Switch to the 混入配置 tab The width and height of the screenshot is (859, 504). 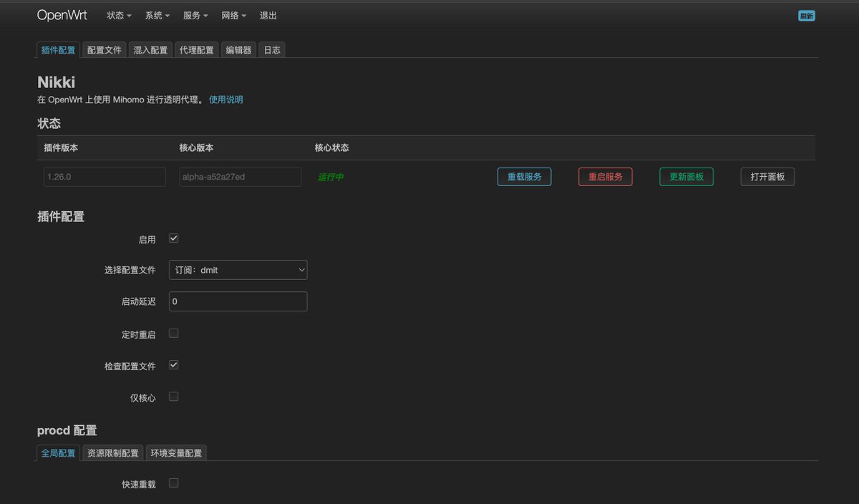pos(150,50)
